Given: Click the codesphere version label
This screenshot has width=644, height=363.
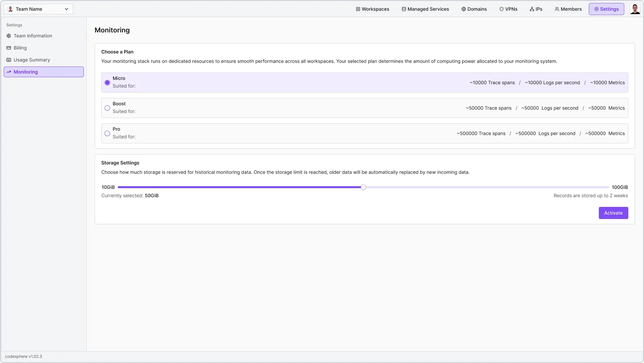Looking at the screenshot, I should 23,356.
